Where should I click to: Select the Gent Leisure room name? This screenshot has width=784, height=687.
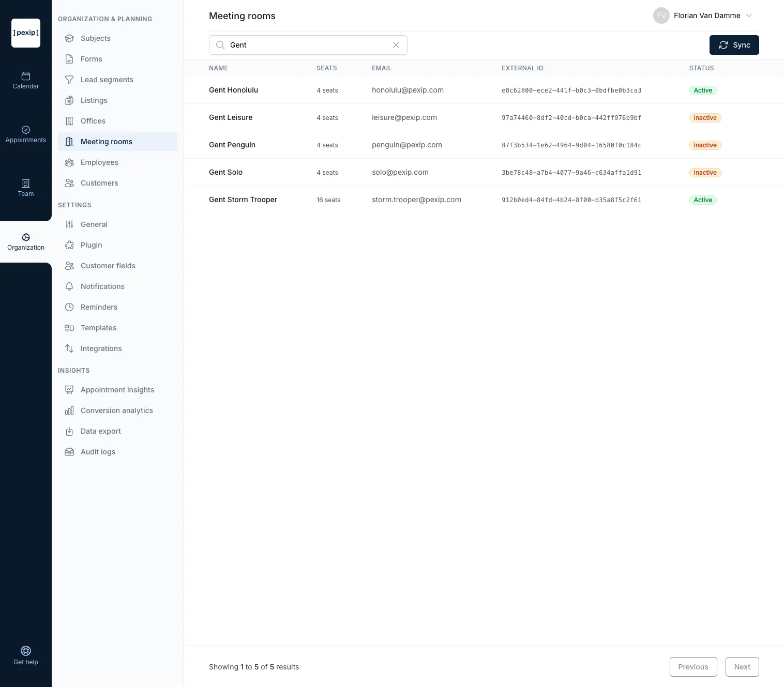(x=231, y=117)
